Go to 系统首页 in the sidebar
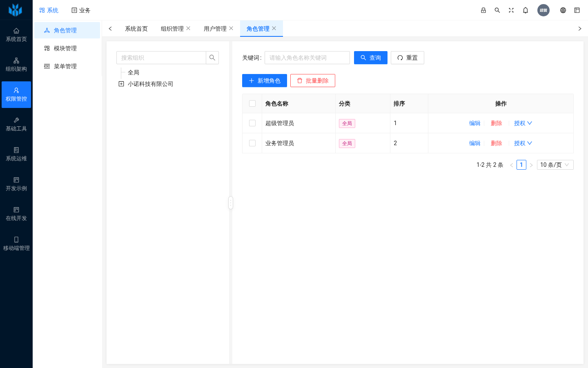Image resolution: width=588 pixels, height=368 pixels. pos(16,35)
